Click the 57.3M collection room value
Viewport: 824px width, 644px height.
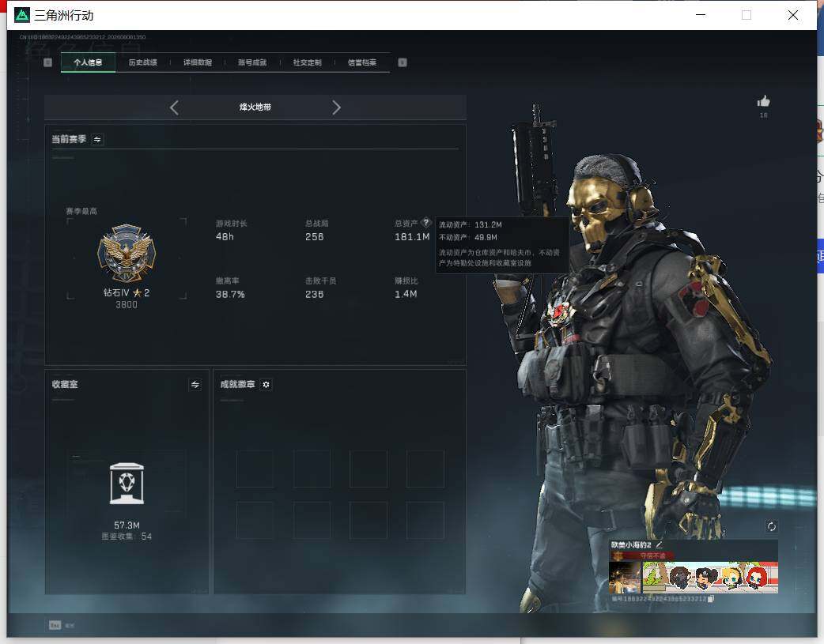coord(127,525)
